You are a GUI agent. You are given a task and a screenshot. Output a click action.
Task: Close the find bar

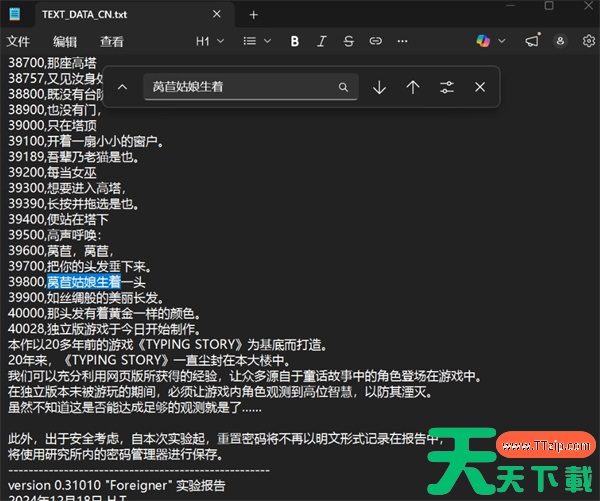480,87
